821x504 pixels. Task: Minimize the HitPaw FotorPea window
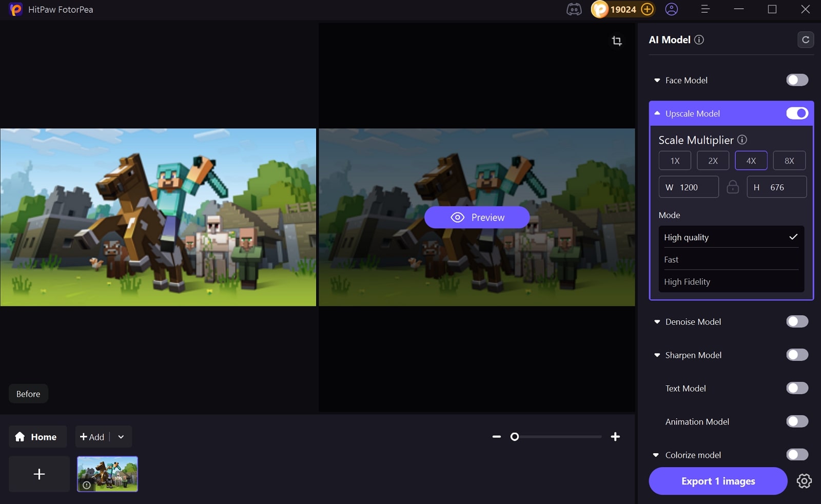739,9
